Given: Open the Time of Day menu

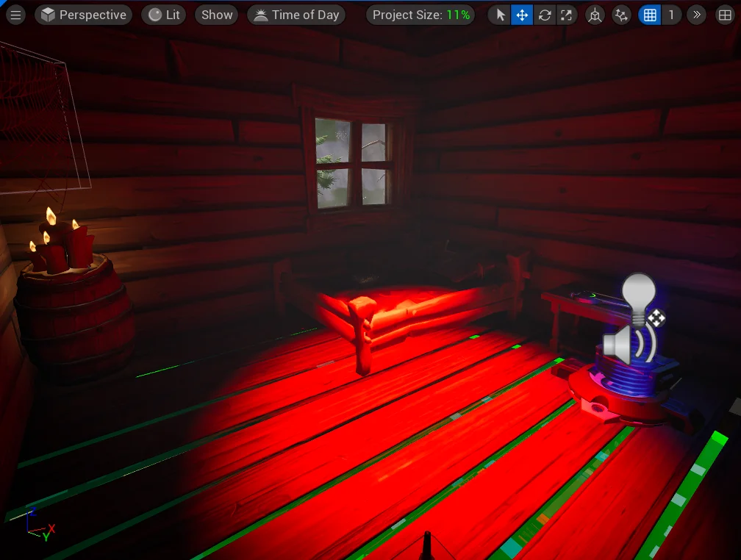Looking at the screenshot, I should pyautogui.click(x=296, y=15).
